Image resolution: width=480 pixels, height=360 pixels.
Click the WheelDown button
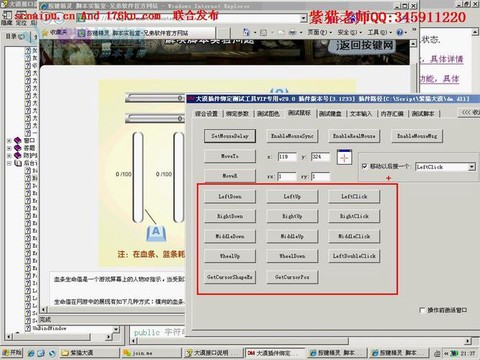point(292,256)
